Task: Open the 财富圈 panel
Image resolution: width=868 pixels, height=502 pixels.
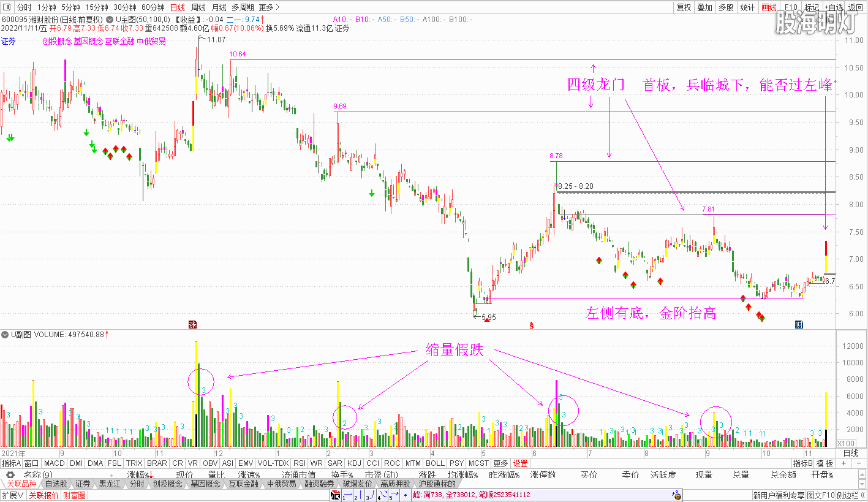Action: click(74, 495)
